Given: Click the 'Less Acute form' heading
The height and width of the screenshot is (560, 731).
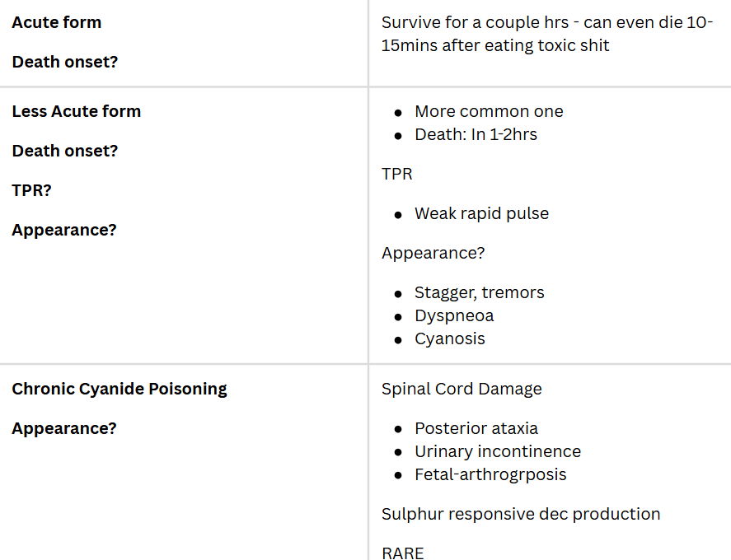Looking at the screenshot, I should coord(77,111).
